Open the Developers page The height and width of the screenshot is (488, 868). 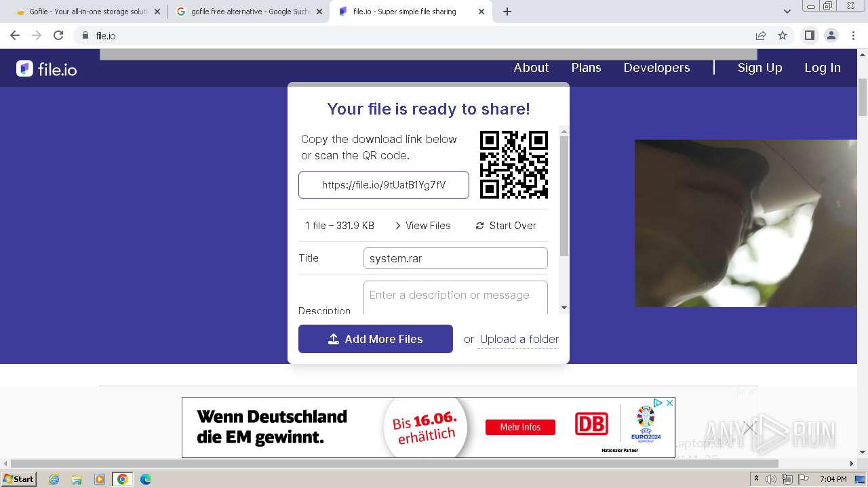pyautogui.click(x=656, y=68)
